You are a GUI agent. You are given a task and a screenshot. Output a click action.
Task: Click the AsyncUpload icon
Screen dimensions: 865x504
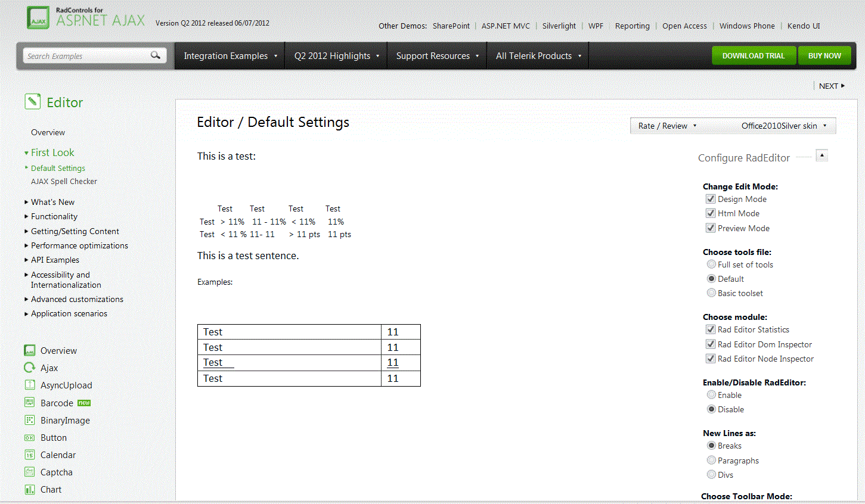pos(30,385)
